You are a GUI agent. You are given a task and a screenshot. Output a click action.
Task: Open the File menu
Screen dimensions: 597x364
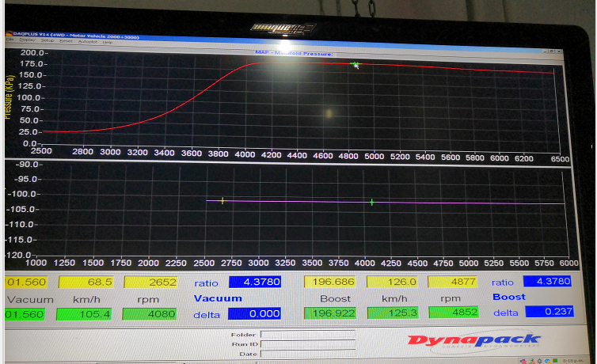(10, 41)
